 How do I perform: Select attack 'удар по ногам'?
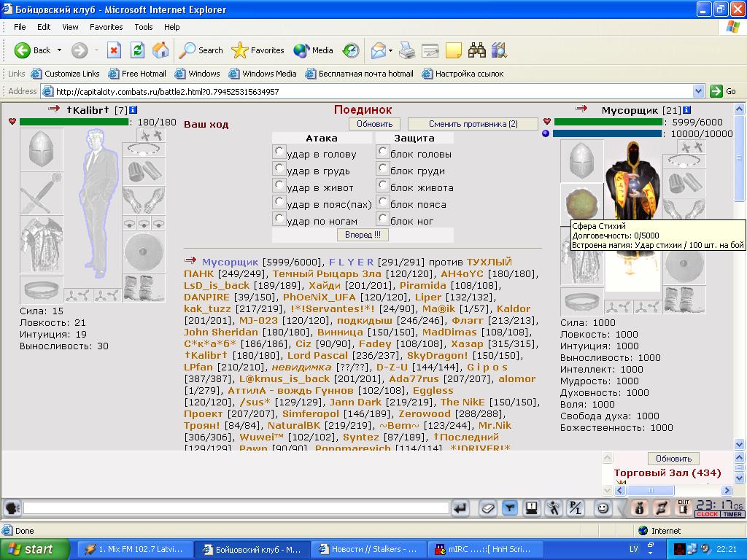click(x=279, y=219)
